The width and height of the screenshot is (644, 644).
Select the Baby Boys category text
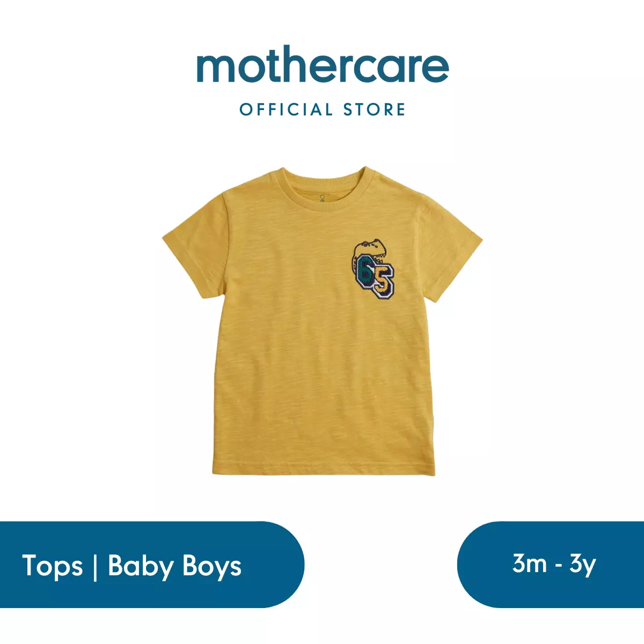[x=175, y=567]
